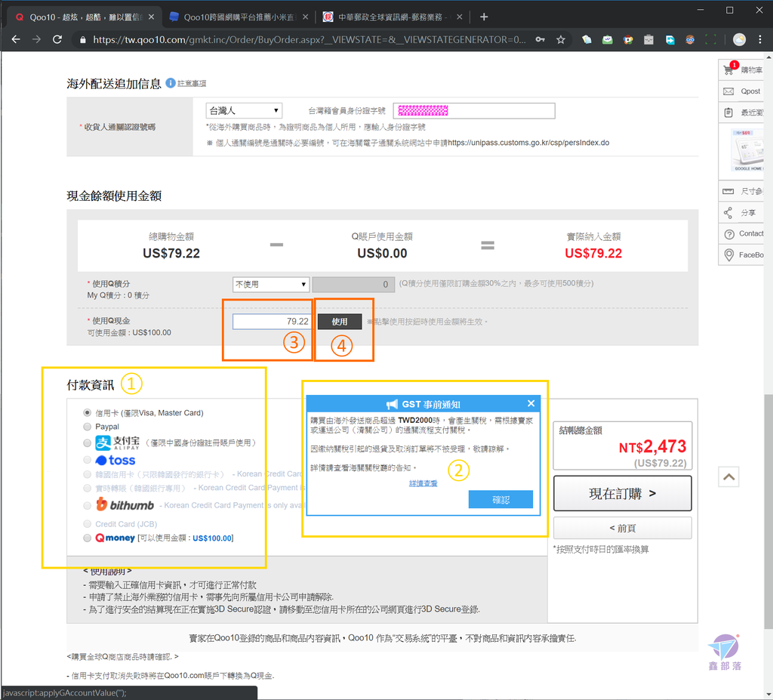
Task: Select 韓國信用卡 payment option
Action: (88, 474)
